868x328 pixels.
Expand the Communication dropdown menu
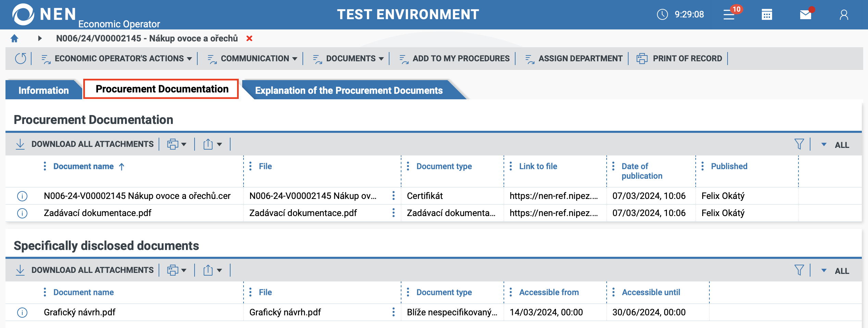(252, 59)
